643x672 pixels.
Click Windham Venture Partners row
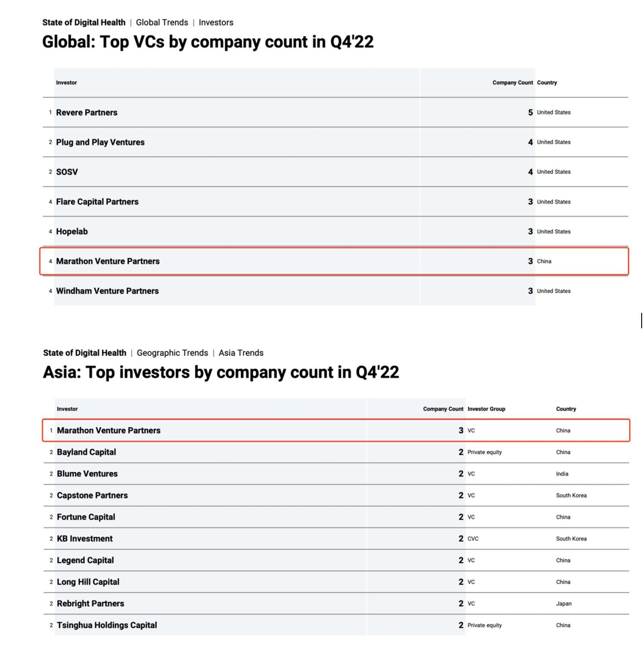click(336, 291)
